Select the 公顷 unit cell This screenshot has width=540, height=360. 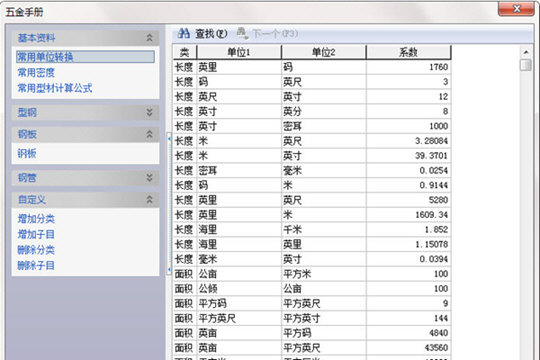[239, 289]
